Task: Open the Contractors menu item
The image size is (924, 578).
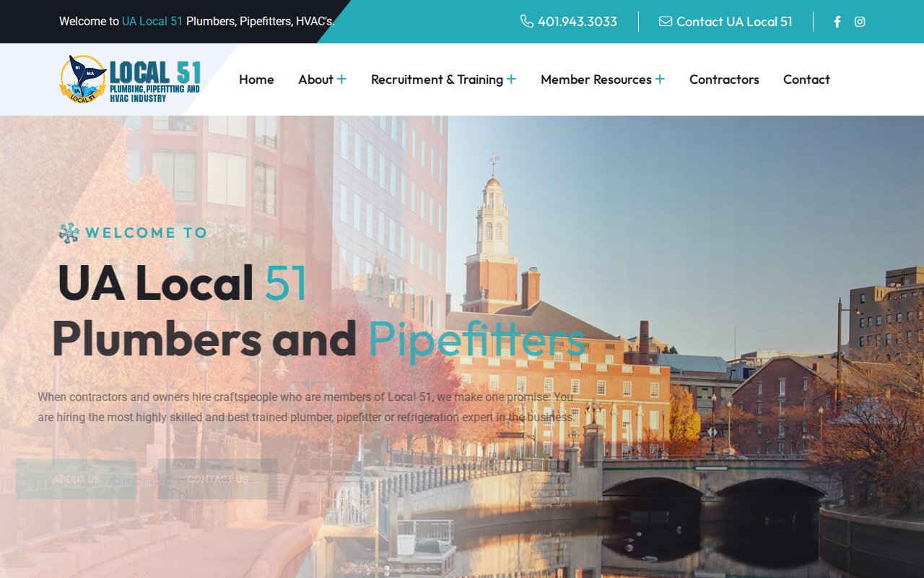Action: (x=724, y=79)
